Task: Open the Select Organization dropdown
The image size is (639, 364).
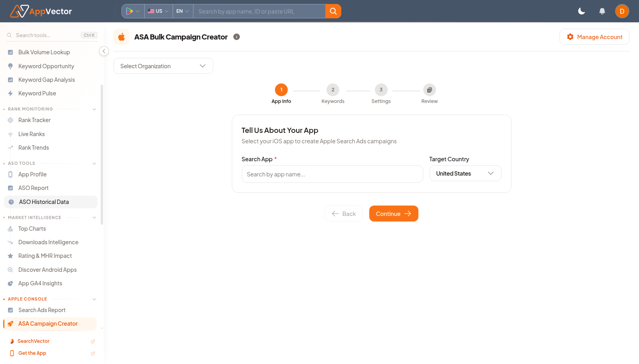Action: tap(163, 66)
